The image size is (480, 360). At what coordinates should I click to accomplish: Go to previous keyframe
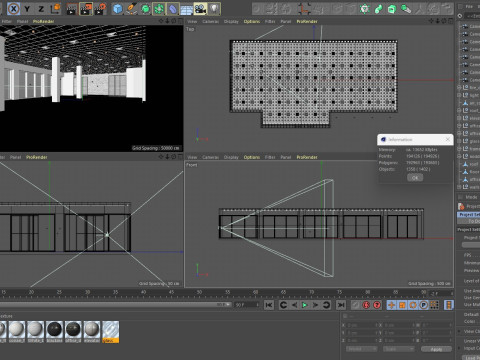click(x=283, y=305)
